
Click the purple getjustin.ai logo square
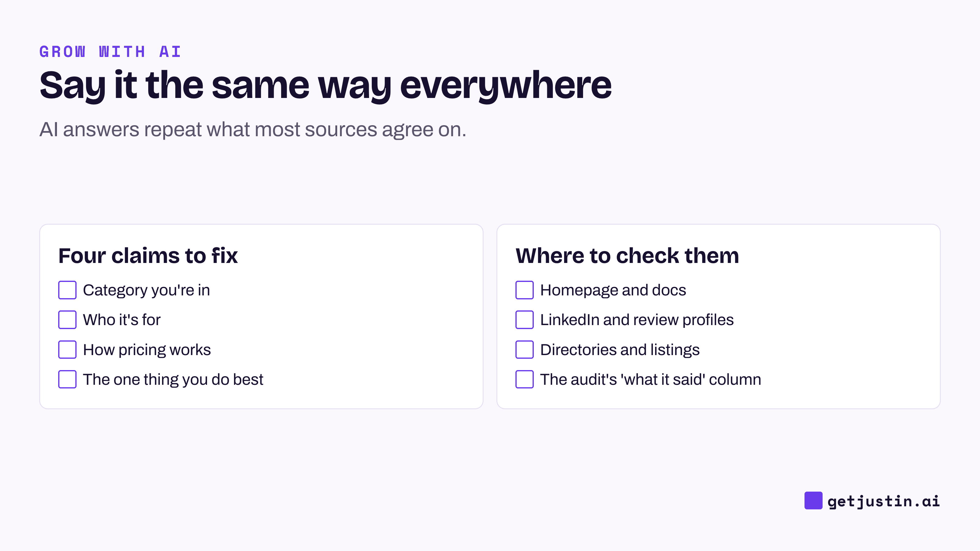coord(813,500)
